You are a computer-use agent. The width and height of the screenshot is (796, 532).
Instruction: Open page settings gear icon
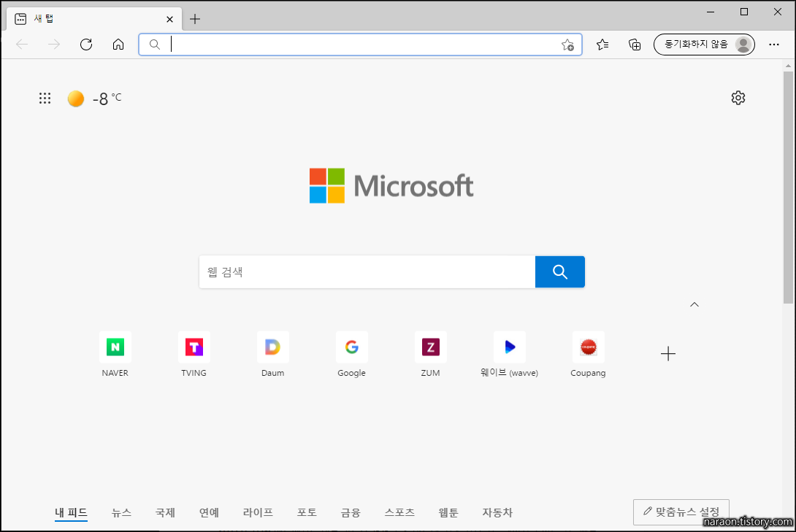(738, 98)
